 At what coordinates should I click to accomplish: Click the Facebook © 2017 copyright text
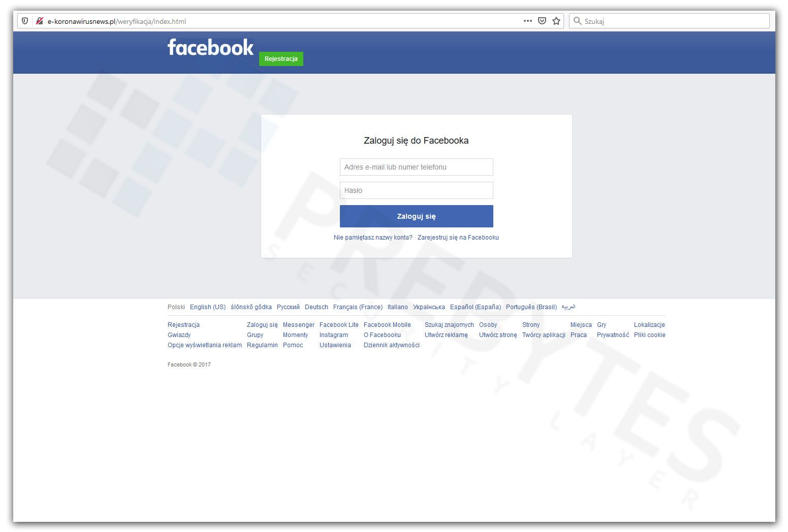[189, 364]
